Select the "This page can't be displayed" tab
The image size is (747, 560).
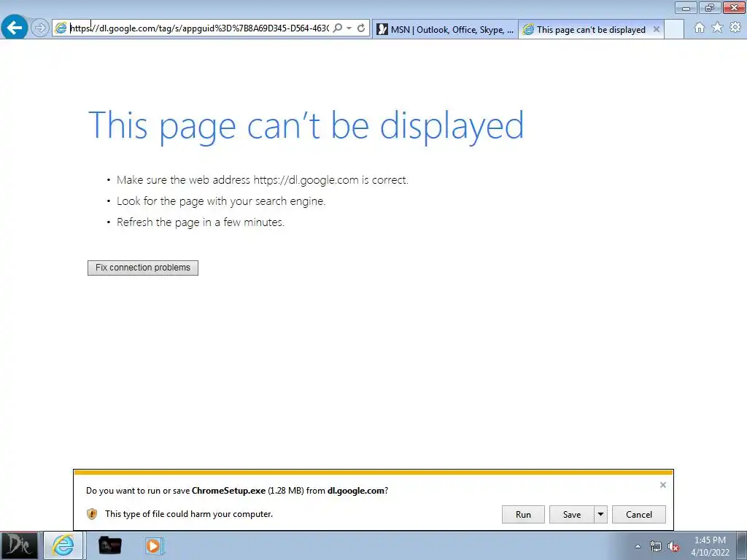pos(591,29)
